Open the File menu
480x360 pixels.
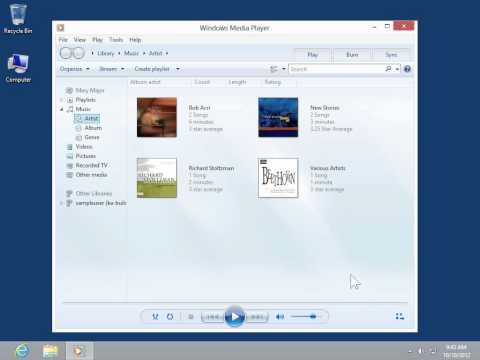[x=63, y=40]
